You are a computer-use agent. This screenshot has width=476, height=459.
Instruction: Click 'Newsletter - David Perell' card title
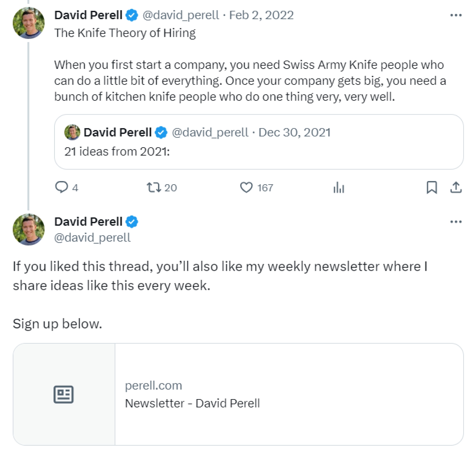pyautogui.click(x=192, y=403)
